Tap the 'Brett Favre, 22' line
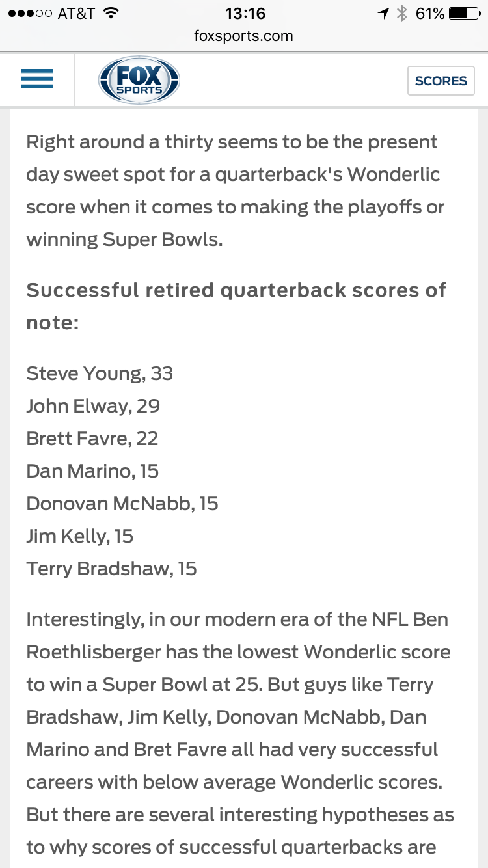The image size is (488, 868). click(x=92, y=439)
